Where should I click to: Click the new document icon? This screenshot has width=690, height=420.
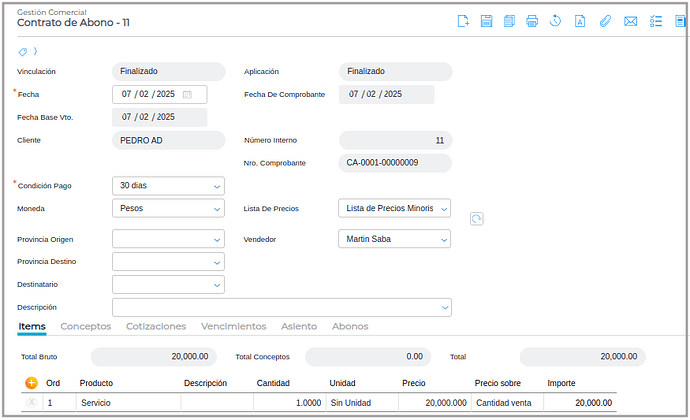pyautogui.click(x=463, y=21)
